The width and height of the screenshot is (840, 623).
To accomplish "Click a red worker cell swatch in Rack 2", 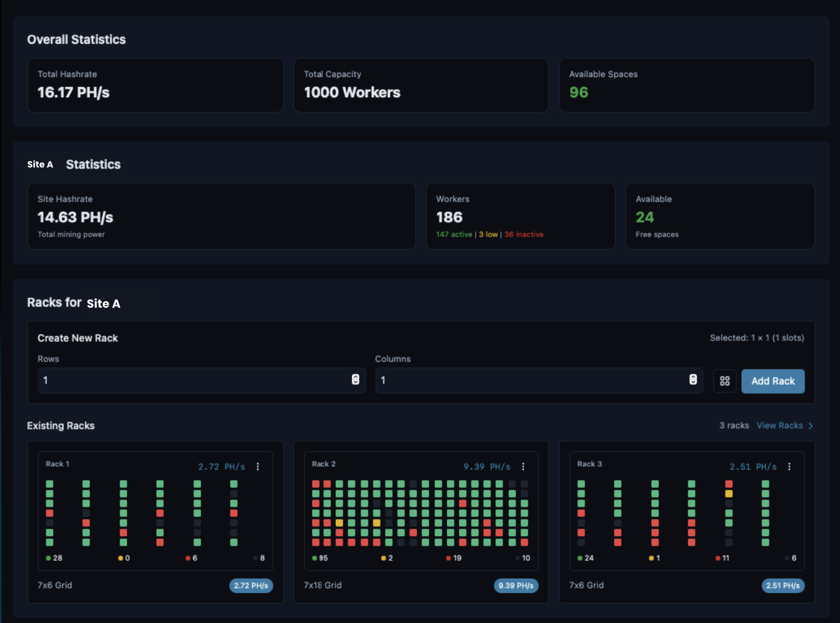I will (316, 483).
